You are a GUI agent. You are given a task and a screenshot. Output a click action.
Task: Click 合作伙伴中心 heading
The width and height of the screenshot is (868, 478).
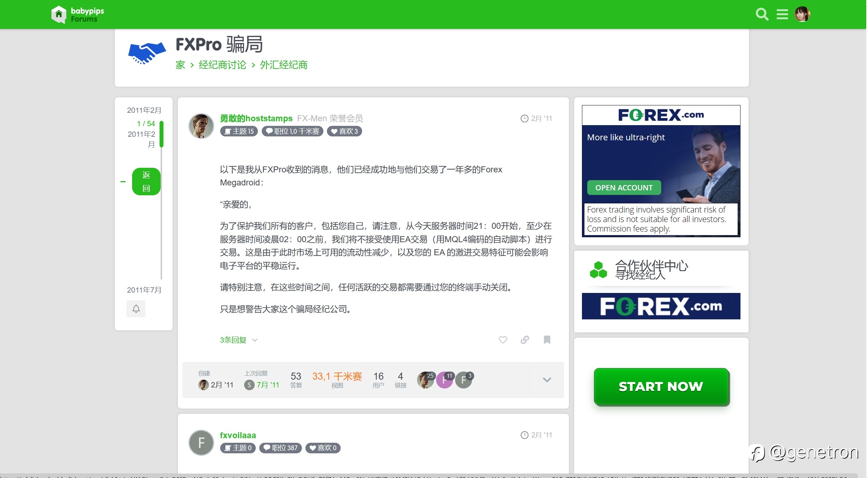[x=651, y=266]
